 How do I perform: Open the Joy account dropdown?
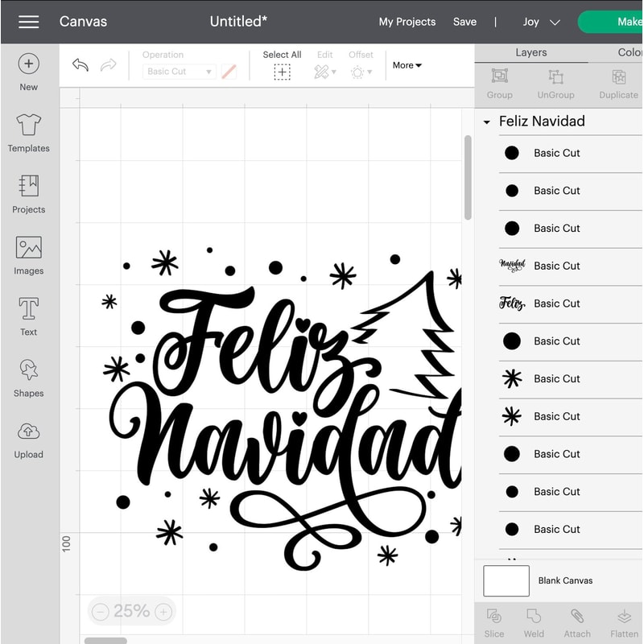(541, 22)
